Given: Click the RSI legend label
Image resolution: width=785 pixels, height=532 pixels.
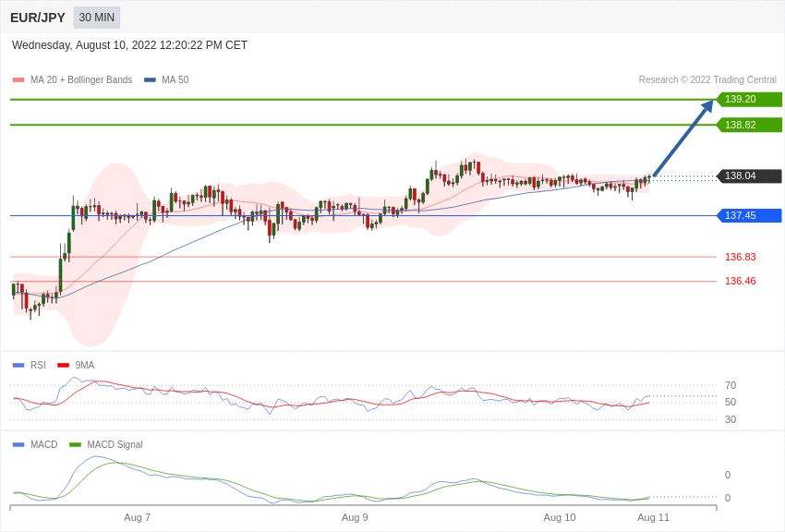Looking at the screenshot, I should coord(38,366).
